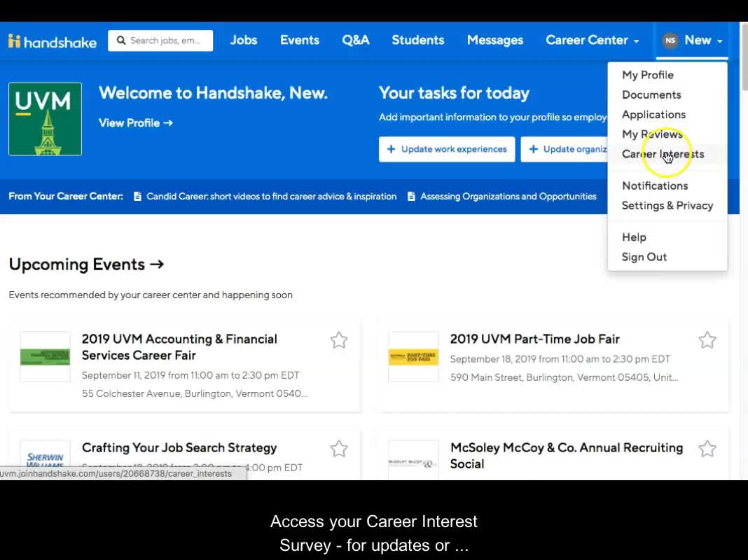Screen dimensions: 748x560
Task: Star the Crafting Your Job Search Strategy event
Action: pyautogui.click(x=339, y=449)
